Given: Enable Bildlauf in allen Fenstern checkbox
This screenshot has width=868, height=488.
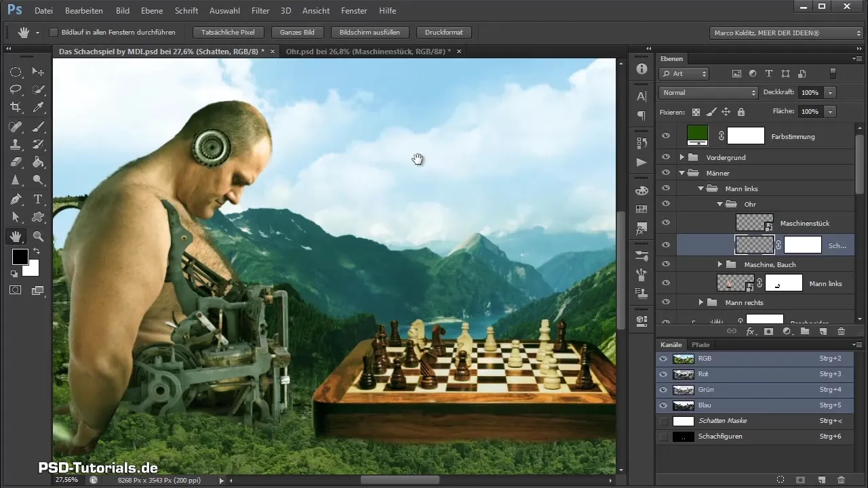Looking at the screenshot, I should [x=54, y=32].
